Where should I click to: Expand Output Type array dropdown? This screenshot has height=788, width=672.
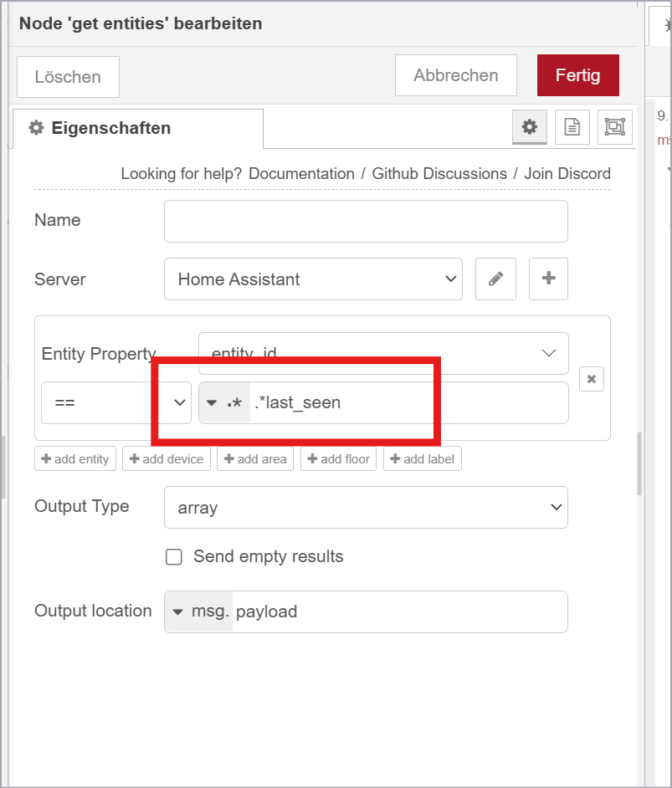[366, 507]
